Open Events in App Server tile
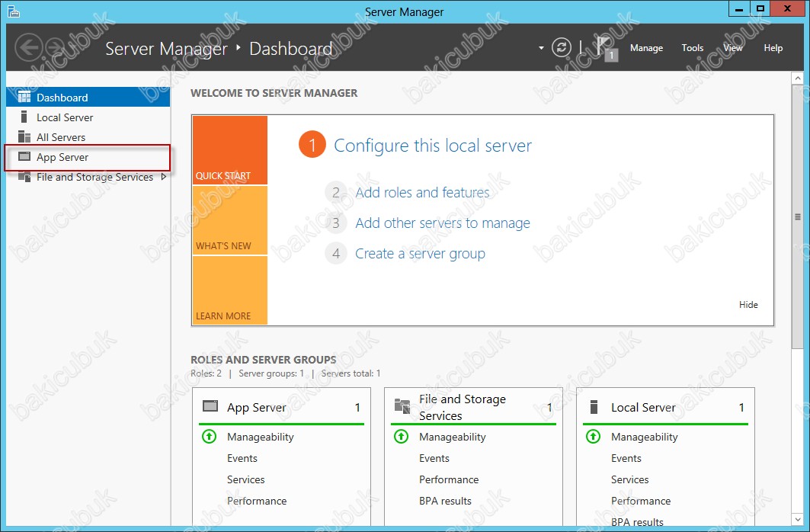The height and width of the screenshot is (532, 810). [x=242, y=458]
